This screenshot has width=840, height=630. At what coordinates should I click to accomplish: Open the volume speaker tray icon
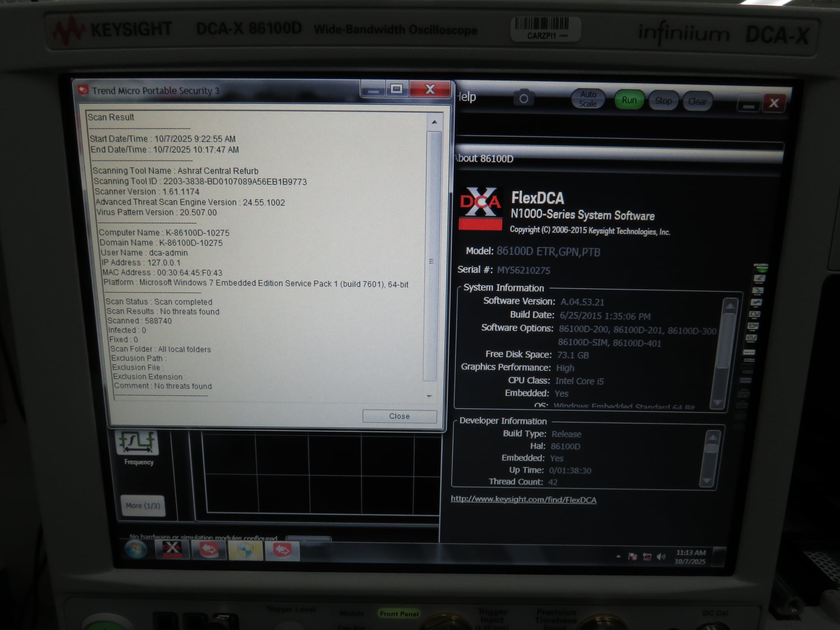661,557
